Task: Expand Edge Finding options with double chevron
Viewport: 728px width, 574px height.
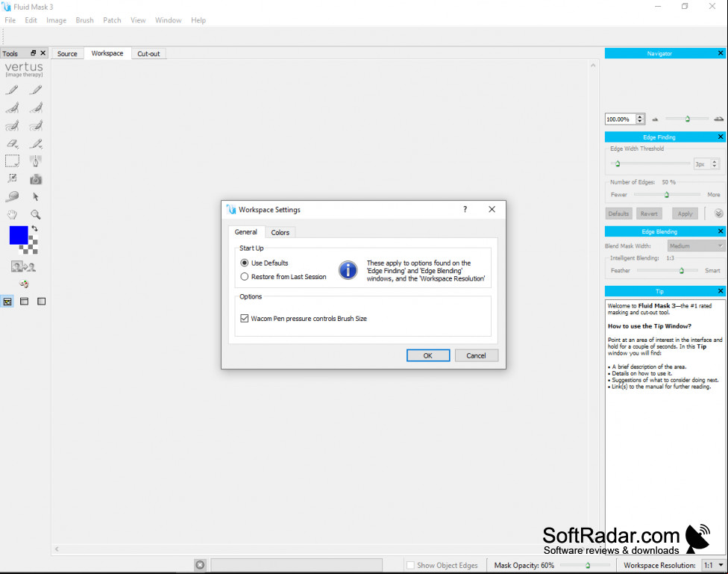Action: (718, 213)
